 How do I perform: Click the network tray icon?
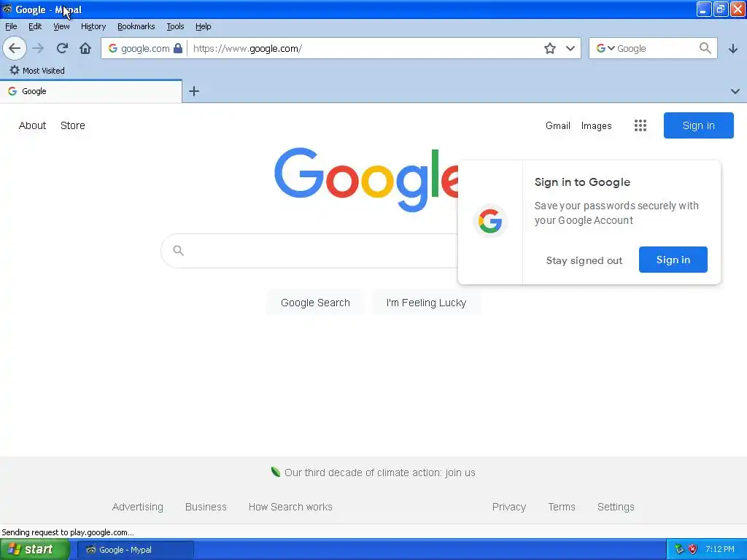(679, 550)
